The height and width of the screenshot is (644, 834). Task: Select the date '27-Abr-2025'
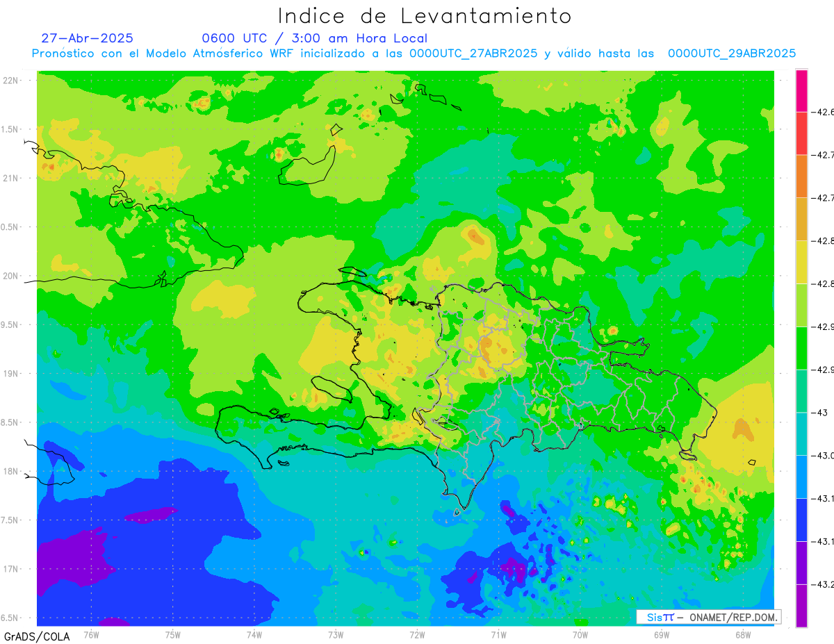[88, 38]
